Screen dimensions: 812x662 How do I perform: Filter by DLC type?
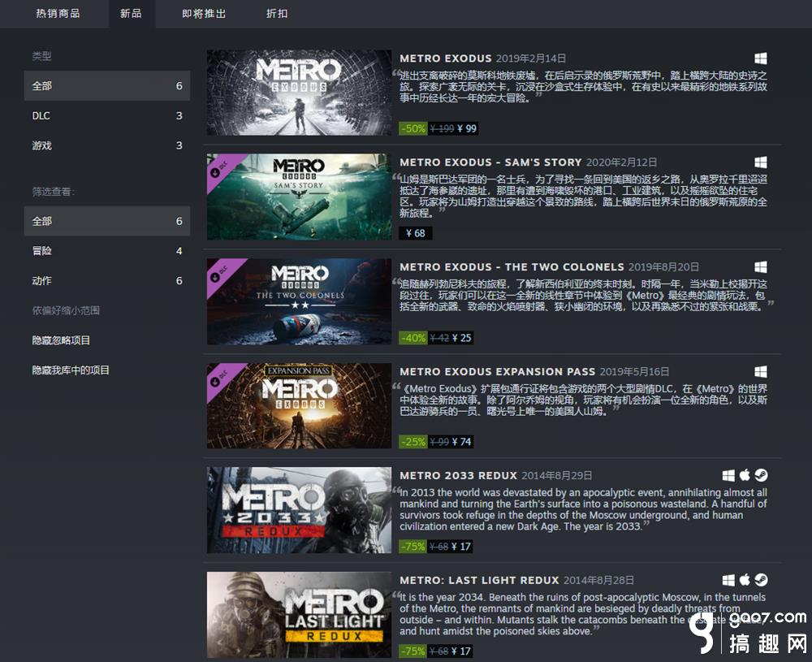[x=106, y=115]
